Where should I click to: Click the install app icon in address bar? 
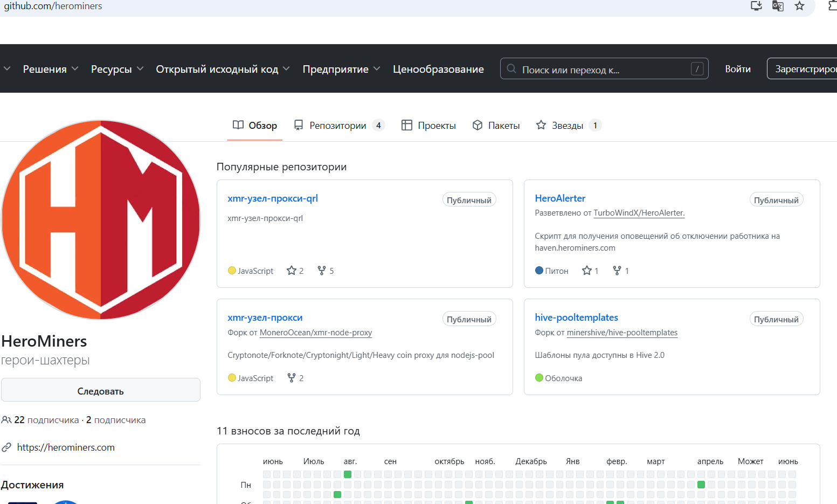click(756, 6)
